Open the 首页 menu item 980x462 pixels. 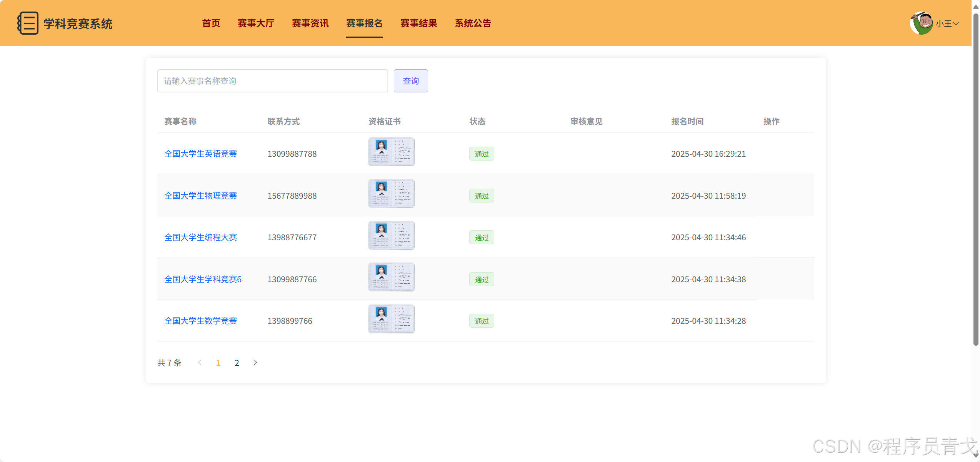coord(211,23)
